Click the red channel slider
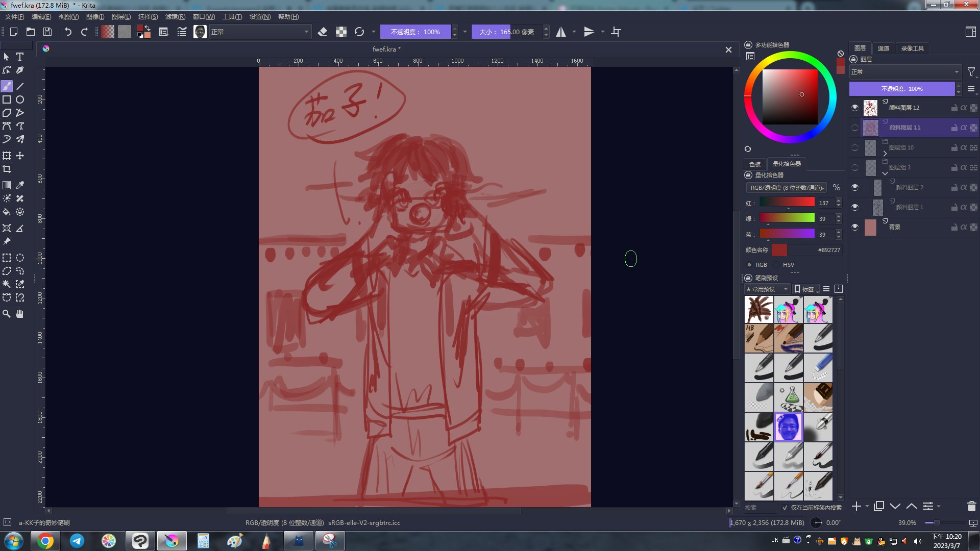980x551 pixels. pyautogui.click(x=787, y=203)
